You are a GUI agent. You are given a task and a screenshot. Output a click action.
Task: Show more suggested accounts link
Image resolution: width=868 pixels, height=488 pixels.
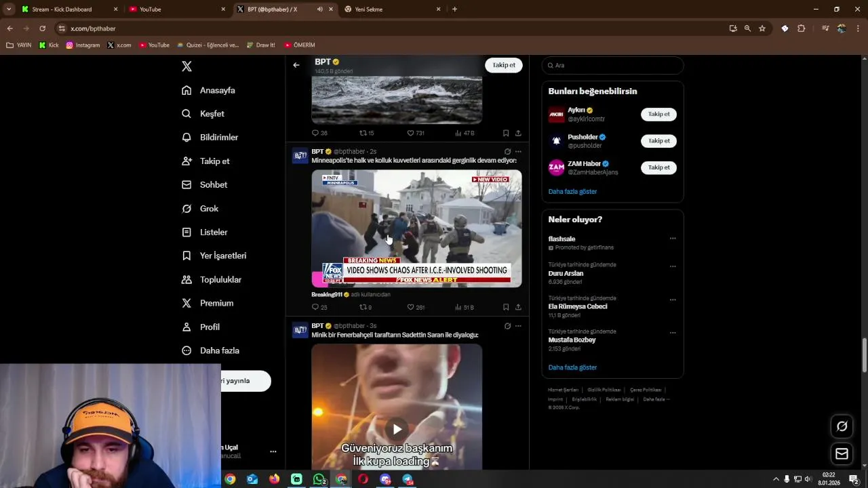click(x=572, y=192)
